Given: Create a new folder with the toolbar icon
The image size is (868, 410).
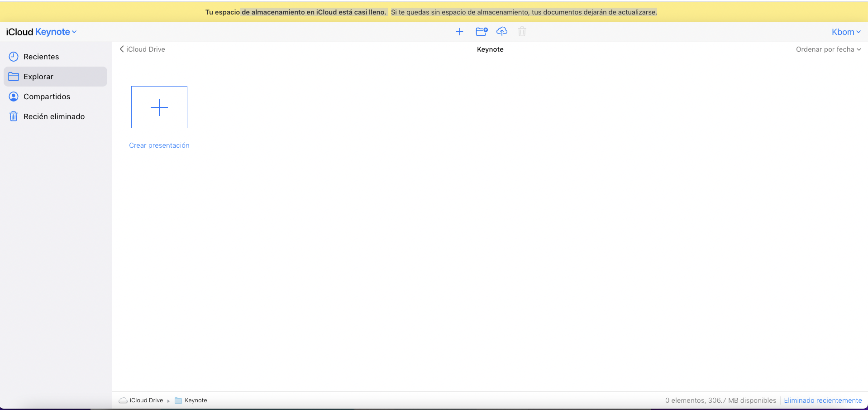Looking at the screenshot, I should [482, 31].
